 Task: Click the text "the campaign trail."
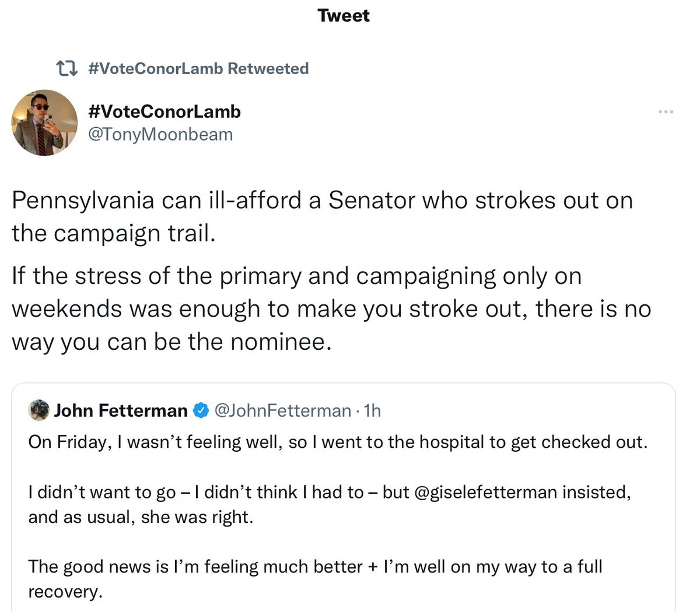[x=114, y=234]
